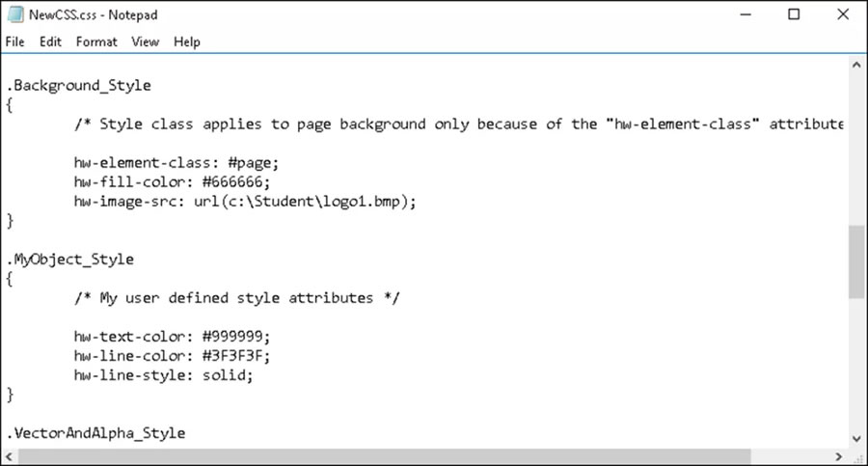This screenshot has height=466, width=868.
Task: Click the horizontal scrollbar right arrow
Action: coord(839,457)
